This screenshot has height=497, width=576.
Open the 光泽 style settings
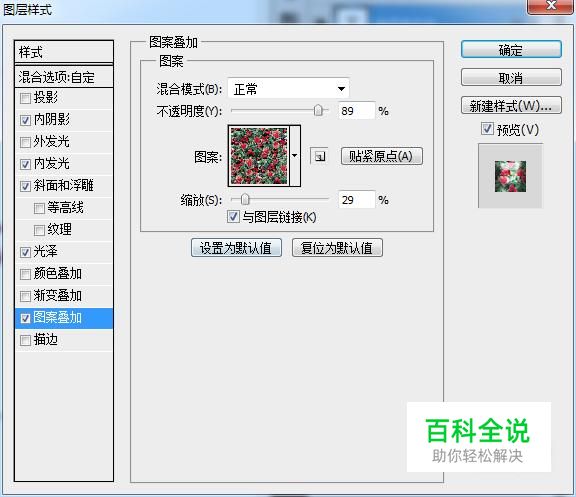pos(46,252)
